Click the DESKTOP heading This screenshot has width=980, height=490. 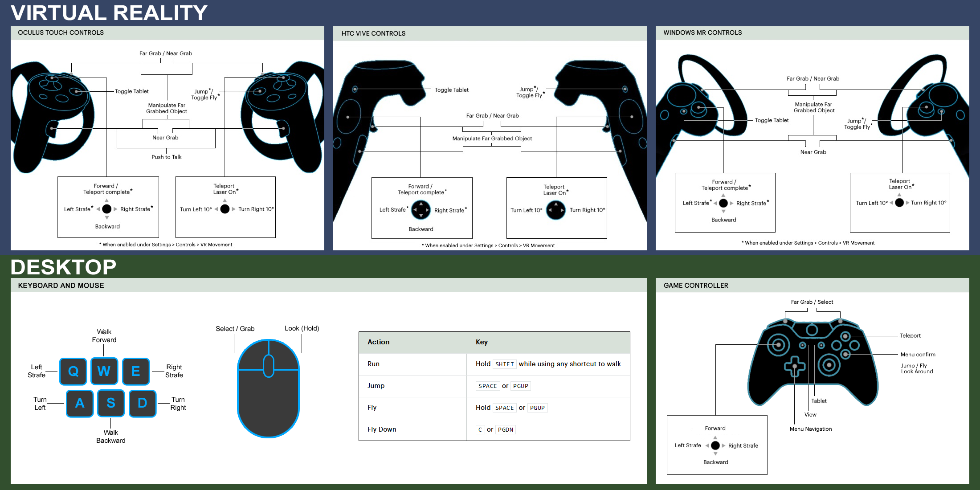click(x=63, y=267)
